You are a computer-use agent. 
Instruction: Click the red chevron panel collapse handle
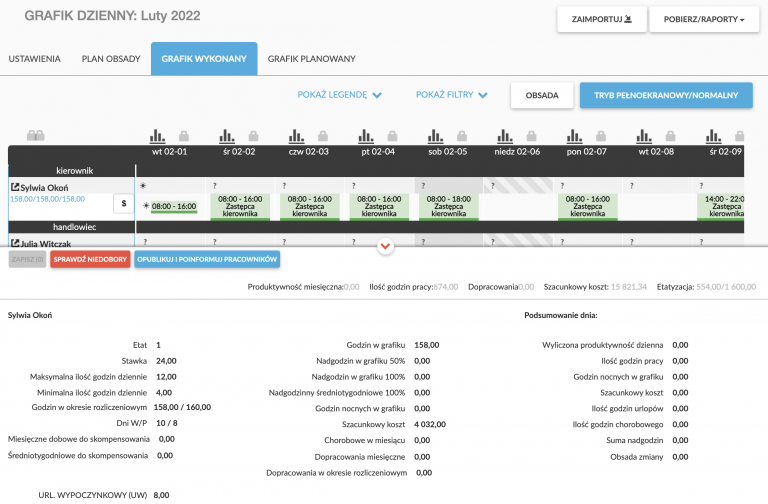tap(385, 246)
